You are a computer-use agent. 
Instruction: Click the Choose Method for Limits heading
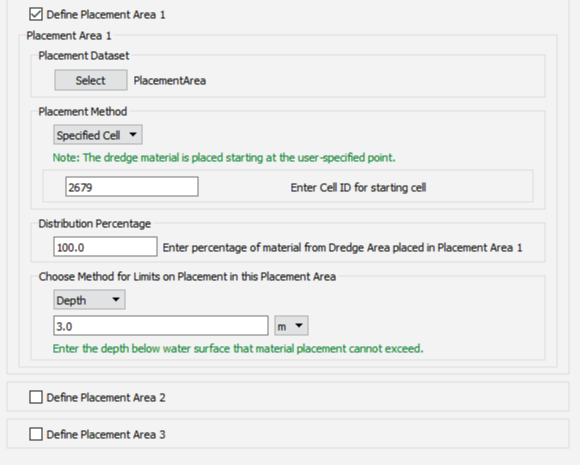[187, 277]
